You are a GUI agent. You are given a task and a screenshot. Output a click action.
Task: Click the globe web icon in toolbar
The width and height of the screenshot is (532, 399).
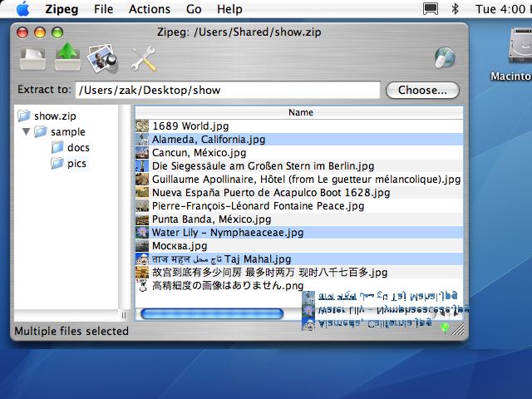click(445, 57)
